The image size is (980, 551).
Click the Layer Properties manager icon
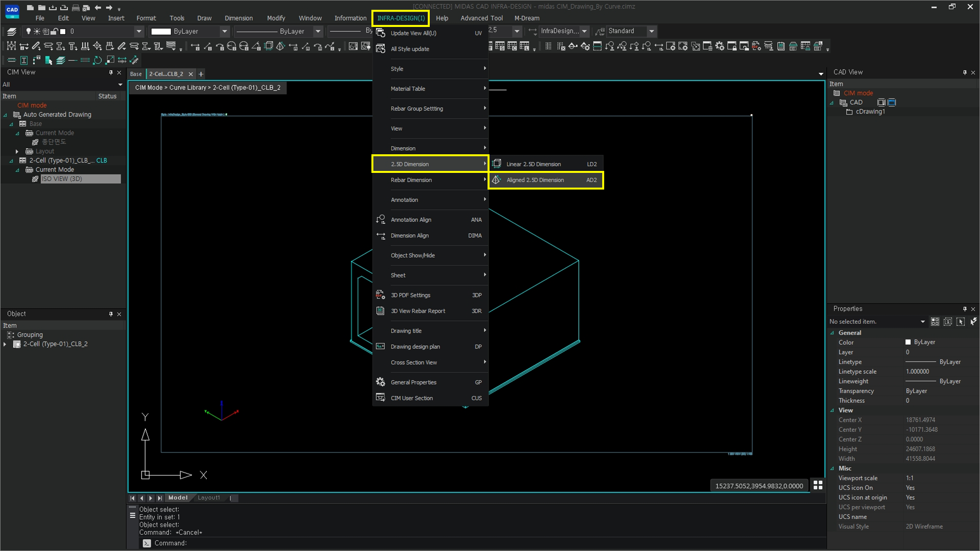(12, 31)
